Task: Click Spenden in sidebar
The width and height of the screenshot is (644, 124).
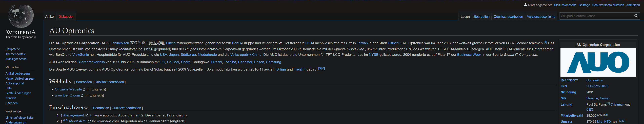Action: [x=11, y=103]
